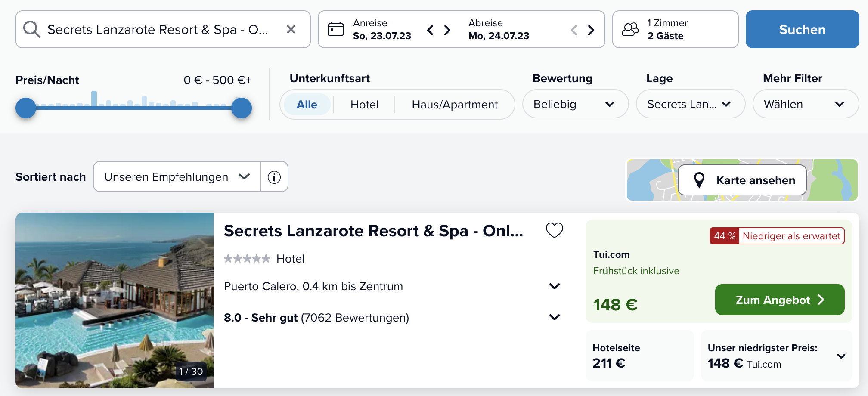The height and width of the screenshot is (396, 868).
Task: Filter by Hotel accommodation type
Action: click(x=365, y=105)
